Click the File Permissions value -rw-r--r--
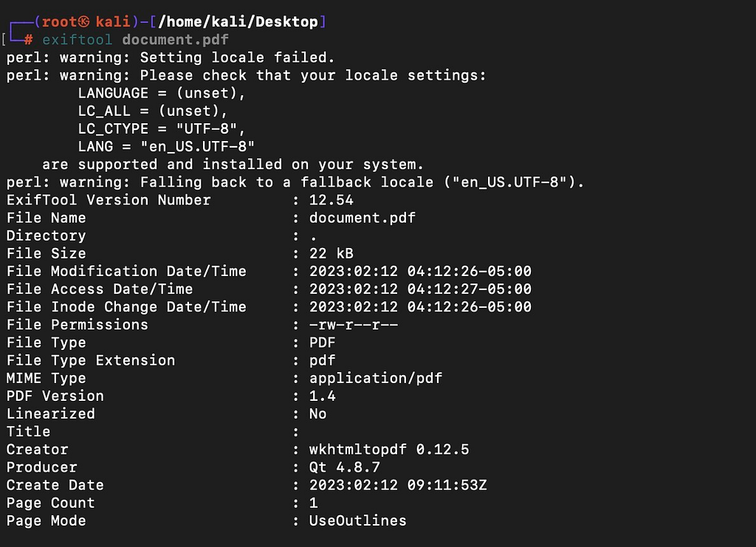This screenshot has width=756, height=547. click(x=354, y=325)
